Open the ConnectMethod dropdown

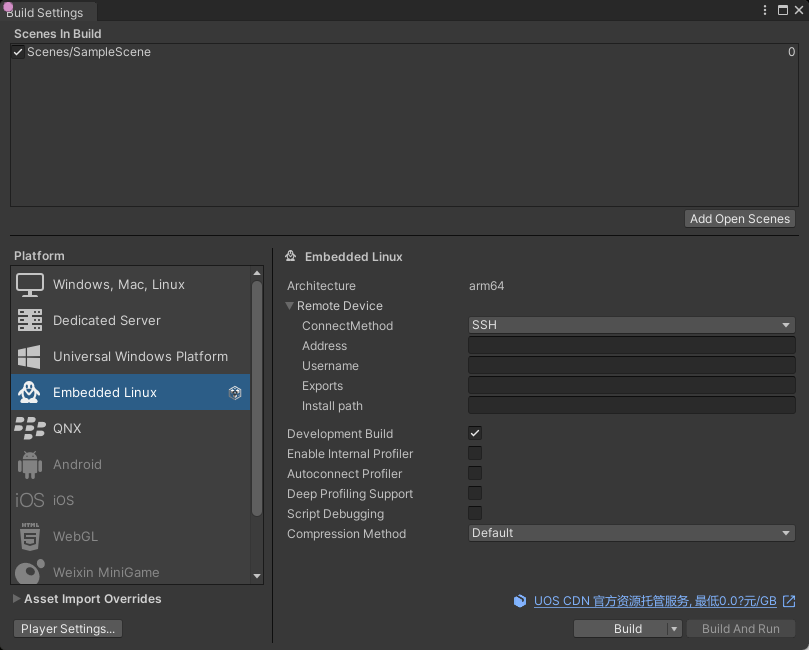pyautogui.click(x=630, y=324)
